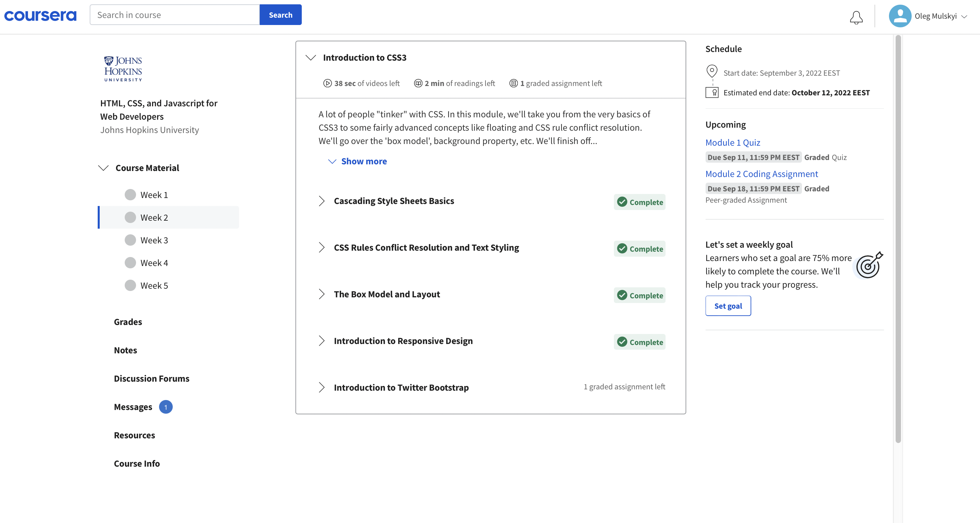The image size is (980, 523).
Task: Click 'Due Sep 11, 11:59 PM EEST' tag
Action: (x=753, y=157)
